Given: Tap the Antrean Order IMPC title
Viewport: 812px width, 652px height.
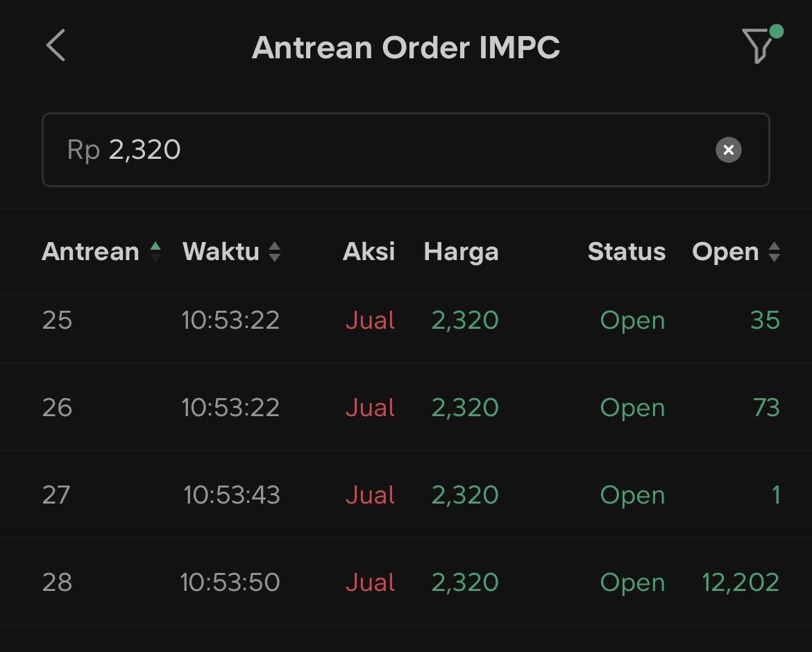Looking at the screenshot, I should tap(406, 47).
